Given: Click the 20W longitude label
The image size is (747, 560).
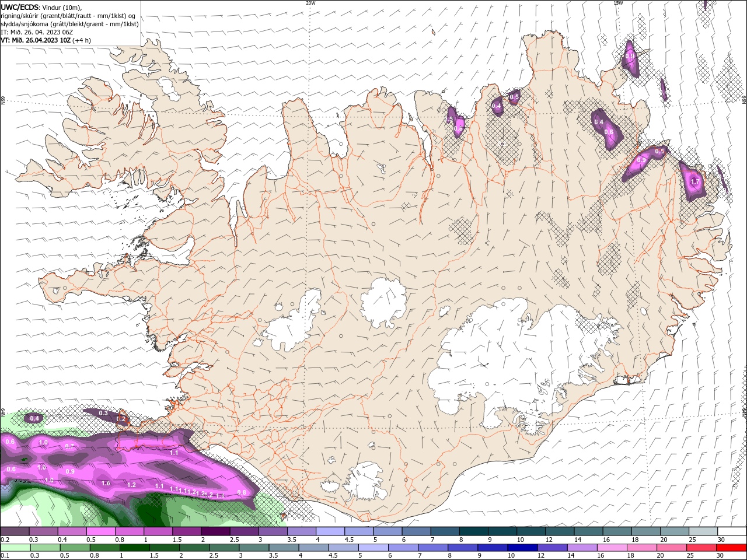Looking at the screenshot, I should point(311,3).
